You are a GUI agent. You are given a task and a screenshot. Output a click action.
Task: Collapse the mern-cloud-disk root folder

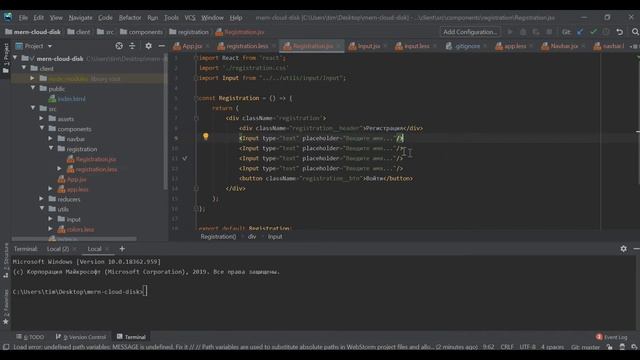tap(15, 58)
